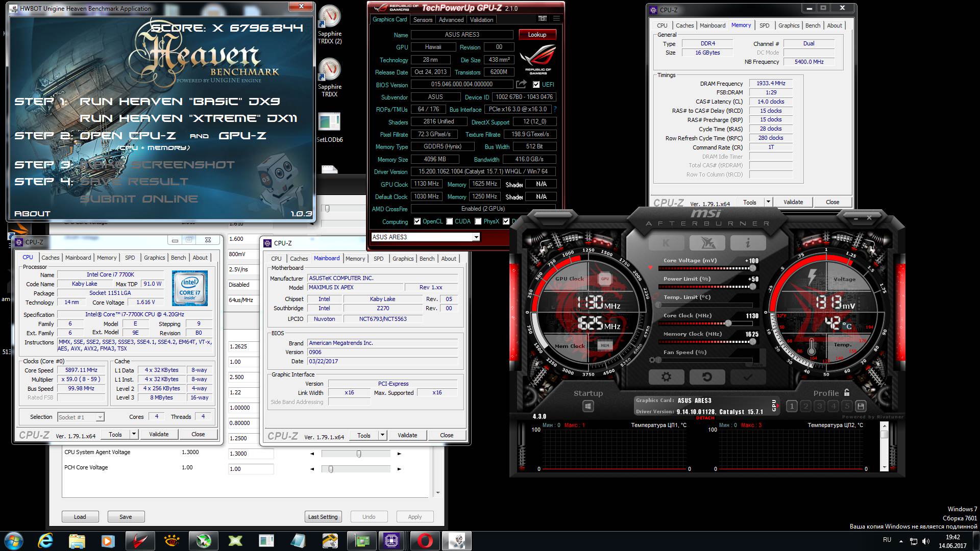
Task: Open the Afterburner information (i) panel
Action: [x=748, y=243]
